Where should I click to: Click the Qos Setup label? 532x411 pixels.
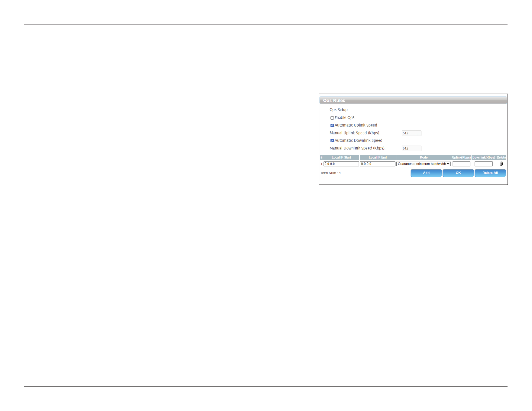point(338,110)
